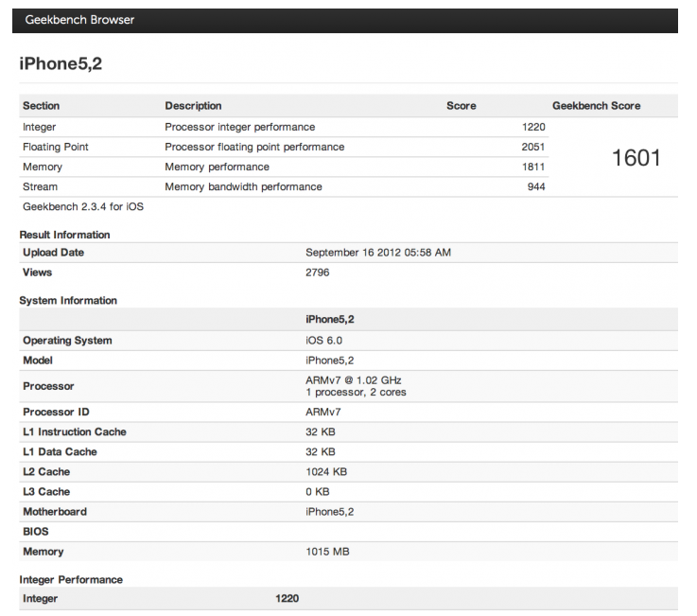Select the Stream section row label
Screen dimensions: 697x616
40,186
